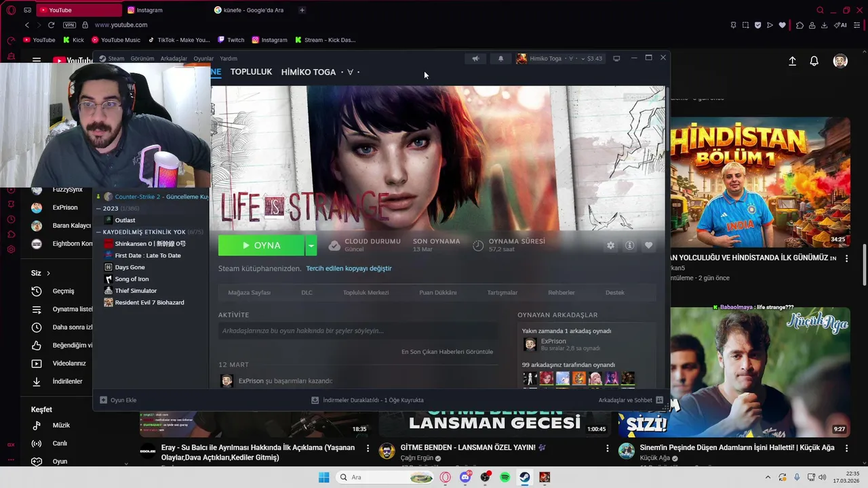Open Steam announcements megaphone icon
Screen dimensions: 868x488
coord(475,58)
